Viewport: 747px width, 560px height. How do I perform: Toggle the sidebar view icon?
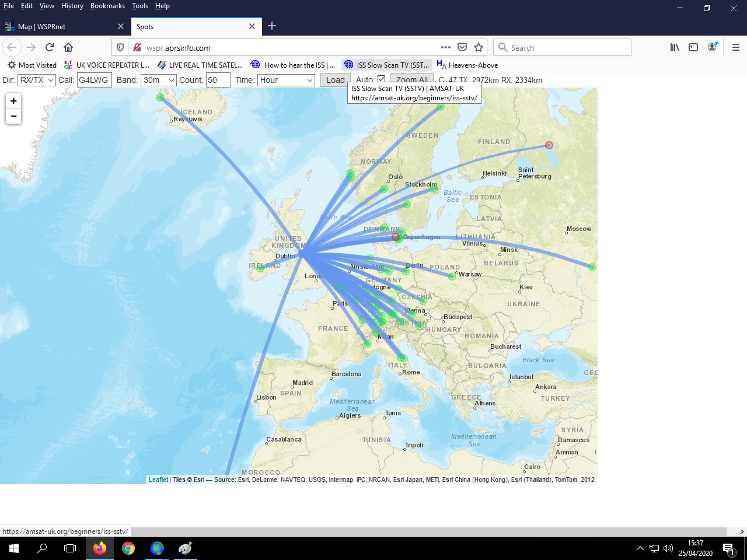693,47
